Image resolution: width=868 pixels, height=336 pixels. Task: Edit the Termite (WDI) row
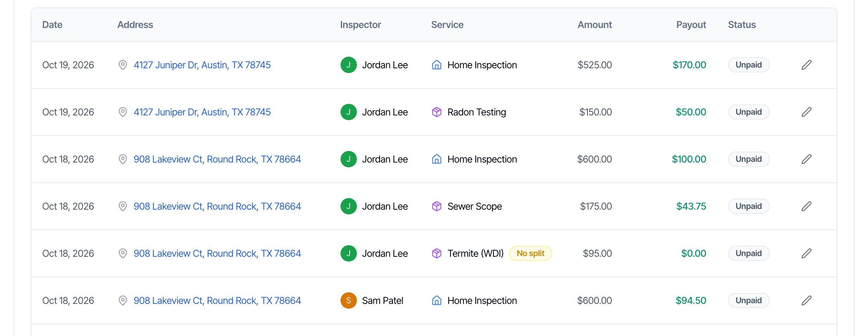(806, 253)
